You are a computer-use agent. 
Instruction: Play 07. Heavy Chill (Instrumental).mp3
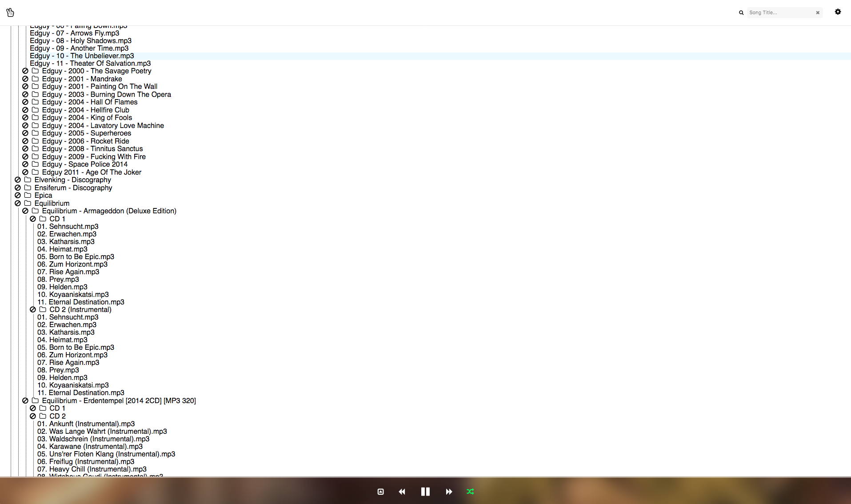[92, 469]
